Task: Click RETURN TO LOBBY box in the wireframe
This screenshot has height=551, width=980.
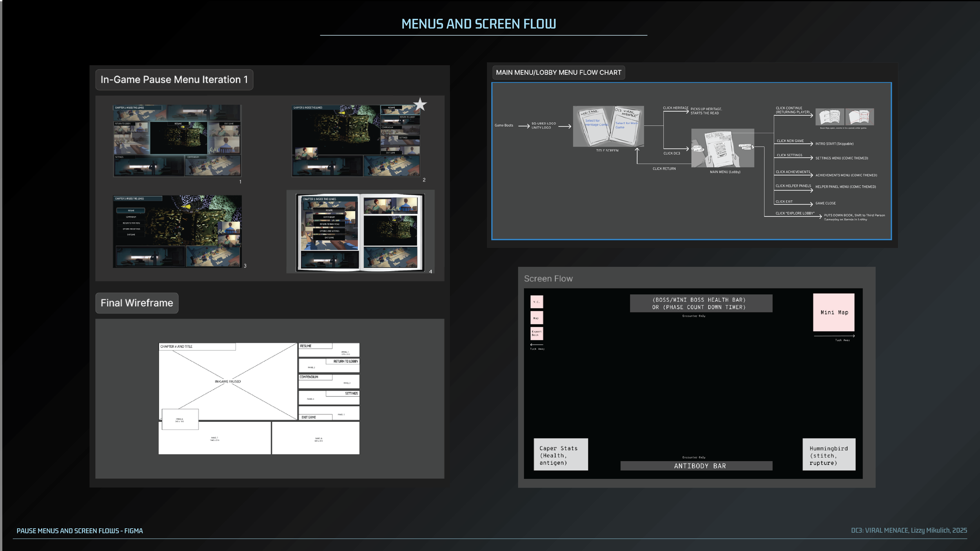Action: (343, 361)
